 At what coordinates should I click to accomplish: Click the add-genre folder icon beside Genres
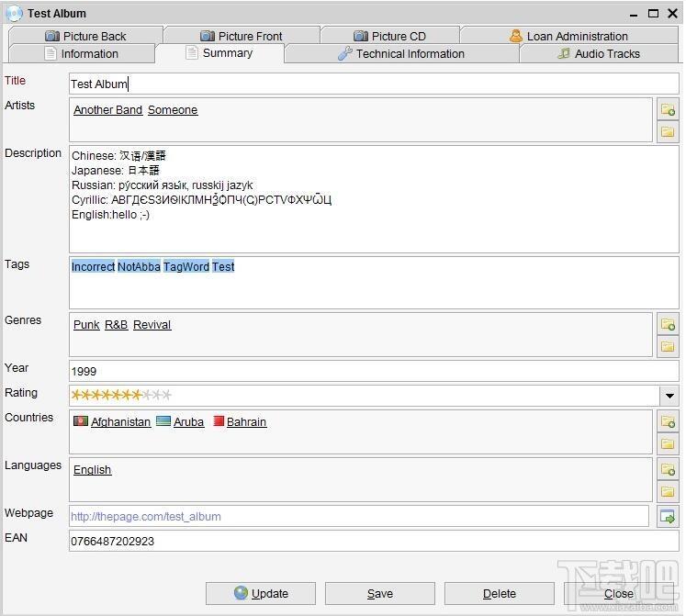[668, 324]
